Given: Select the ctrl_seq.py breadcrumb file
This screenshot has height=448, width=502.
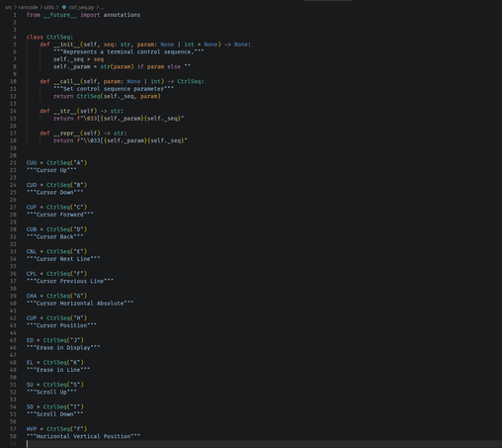Looking at the screenshot, I should tap(81, 7).
